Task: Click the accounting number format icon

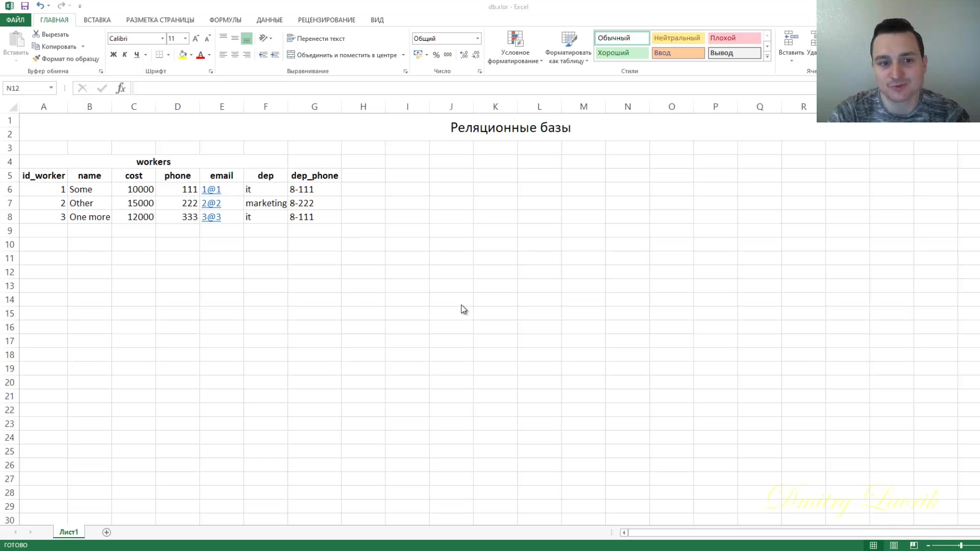Action: (x=418, y=54)
